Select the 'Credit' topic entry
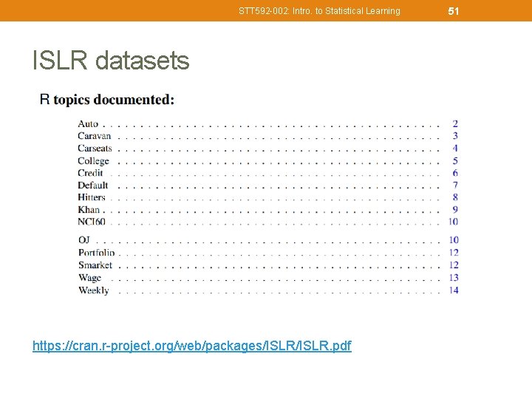The image size is (532, 399). (x=90, y=173)
